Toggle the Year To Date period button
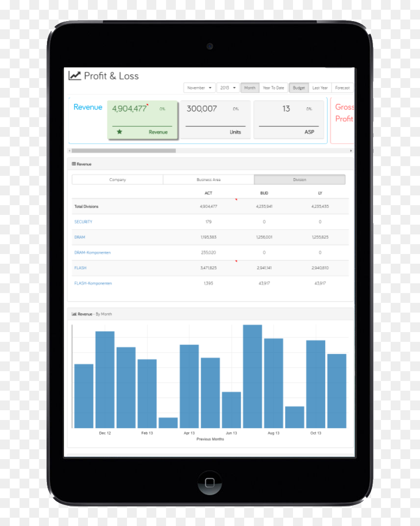This screenshot has height=526, width=420. (273, 87)
